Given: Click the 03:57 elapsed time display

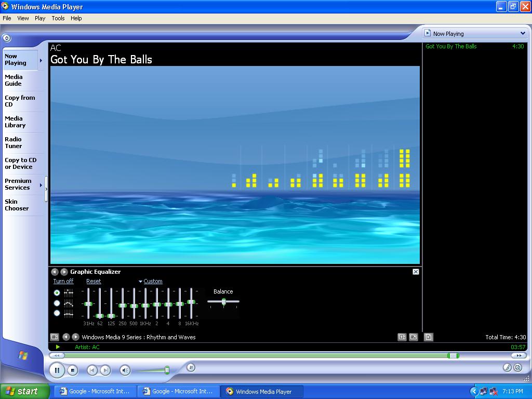Looking at the screenshot, I should [518, 347].
